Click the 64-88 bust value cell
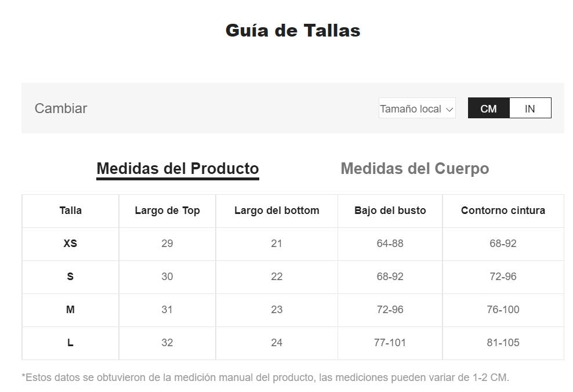573x392 pixels. 390,244
